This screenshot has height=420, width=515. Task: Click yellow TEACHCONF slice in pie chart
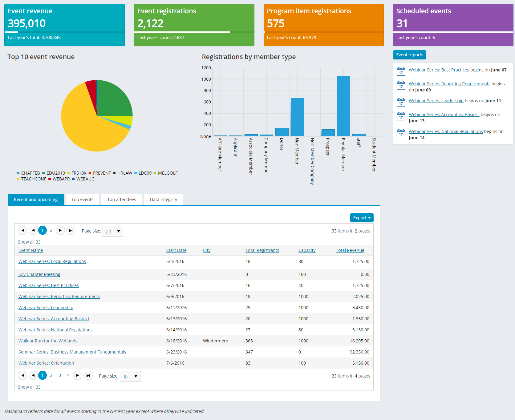tap(86, 129)
